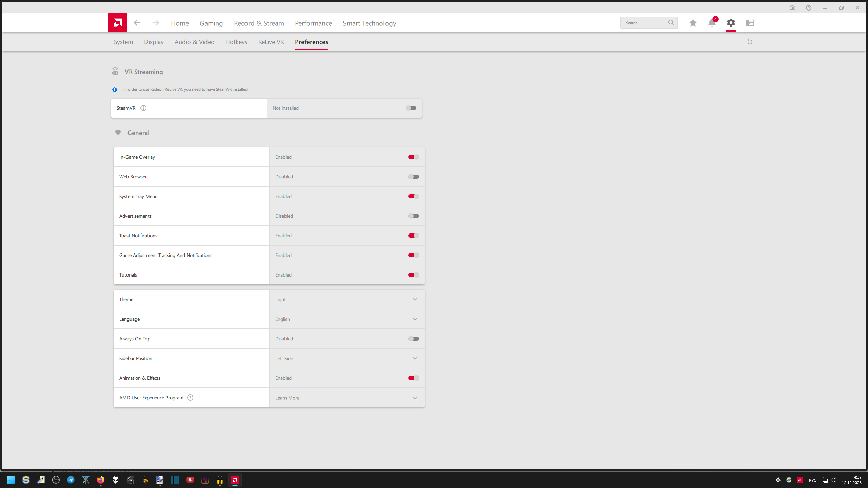This screenshot has width=868, height=488.
Task: Open notifications via the bell icon
Action: point(711,23)
